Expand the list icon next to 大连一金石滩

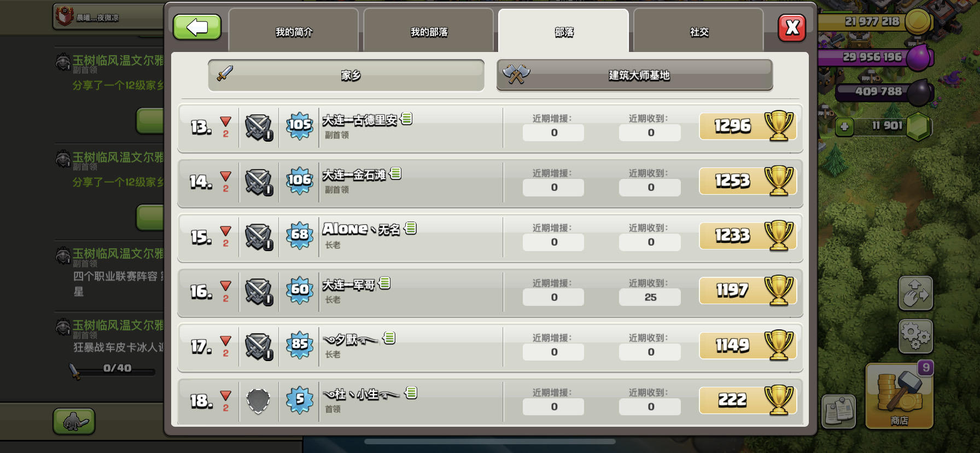[395, 173]
